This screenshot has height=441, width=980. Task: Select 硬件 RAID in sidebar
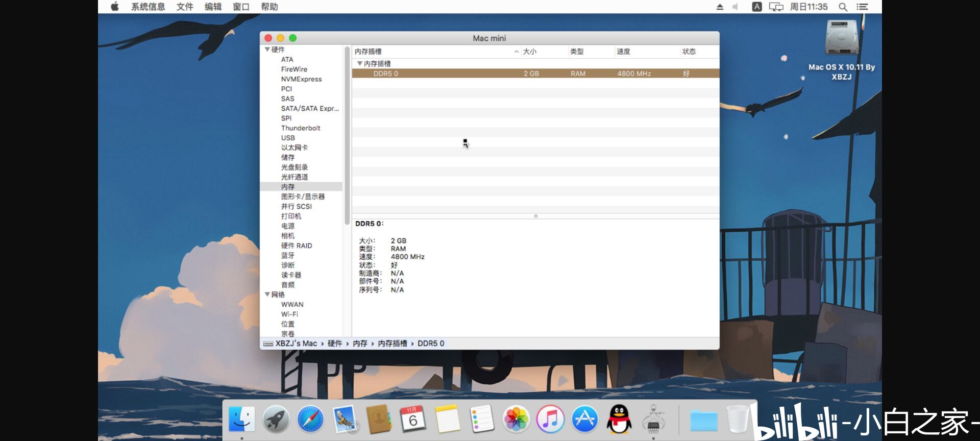pyautogui.click(x=296, y=246)
